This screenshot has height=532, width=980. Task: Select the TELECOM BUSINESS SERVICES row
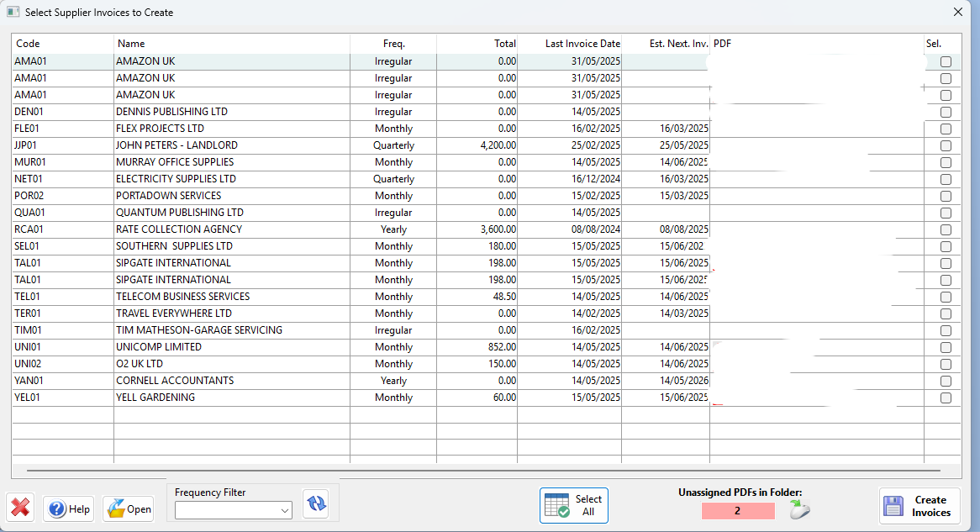[182, 297]
